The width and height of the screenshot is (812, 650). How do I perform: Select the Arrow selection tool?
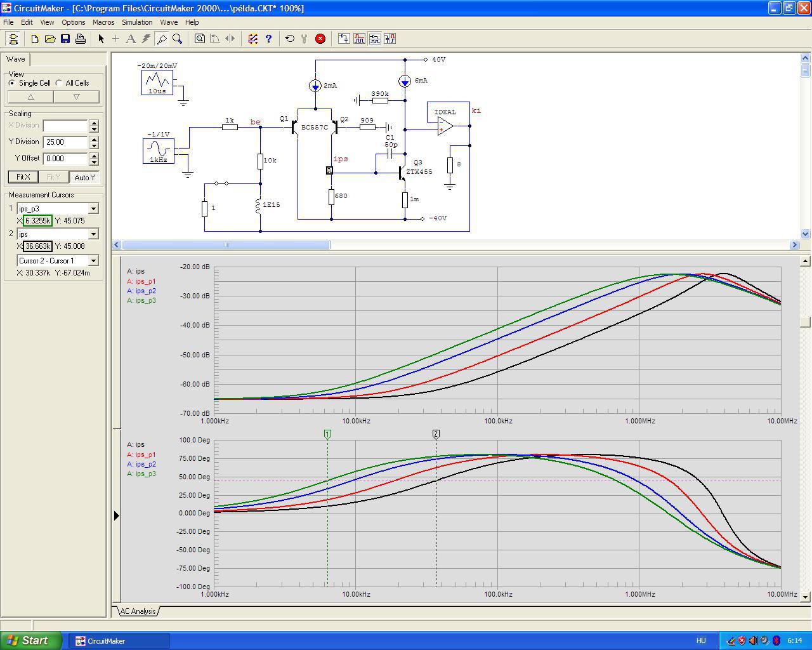coord(101,39)
